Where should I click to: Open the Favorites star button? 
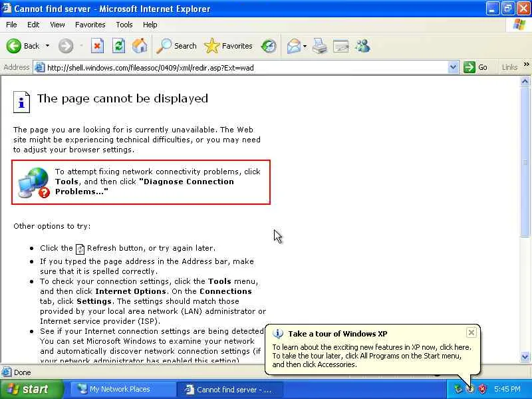[x=228, y=46]
